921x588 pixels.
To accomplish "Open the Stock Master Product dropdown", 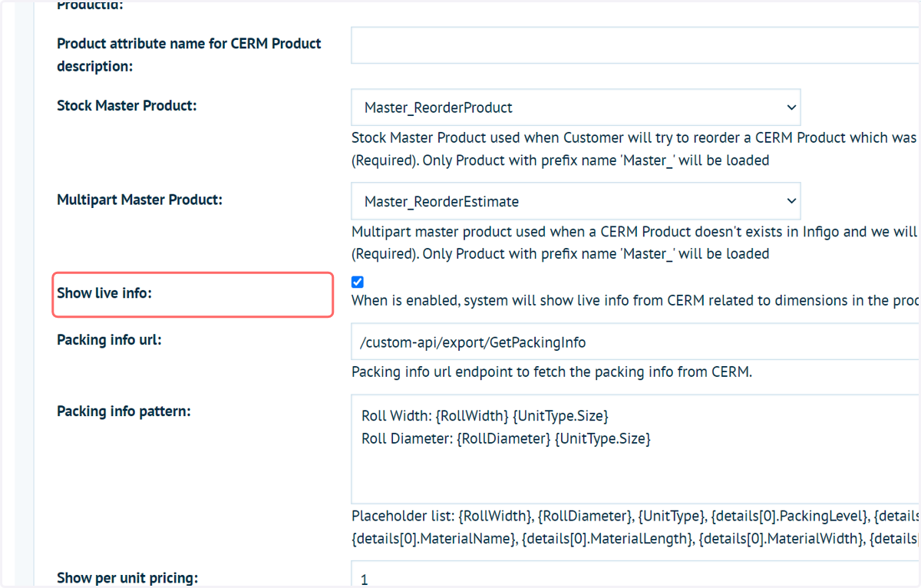I will 576,107.
